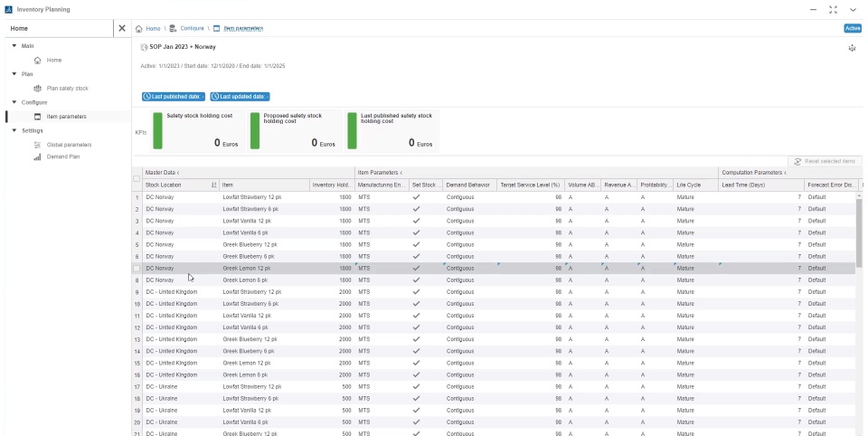The height and width of the screenshot is (436, 868).
Task: Collapse the Plan section in the sidebar
Action: [x=14, y=73]
